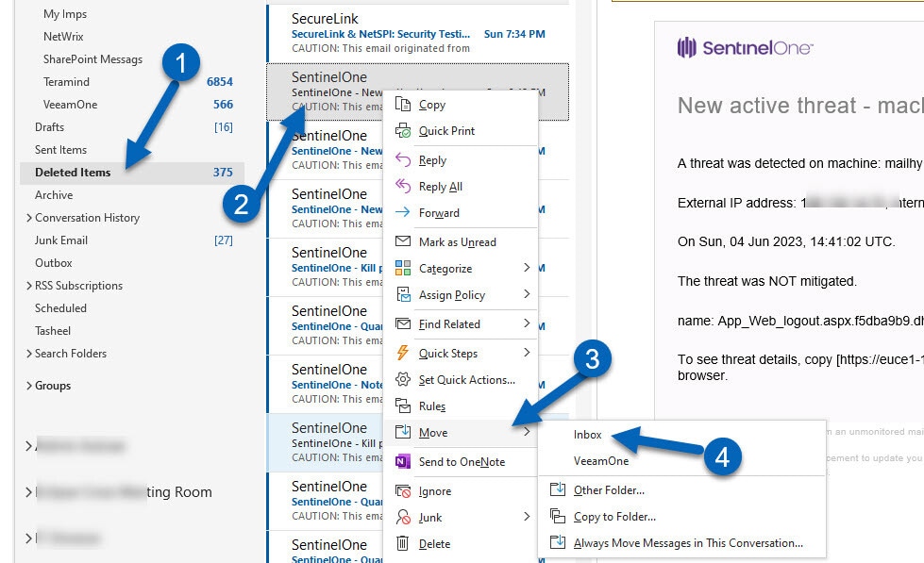Click the Forward arrow icon

coord(403,213)
